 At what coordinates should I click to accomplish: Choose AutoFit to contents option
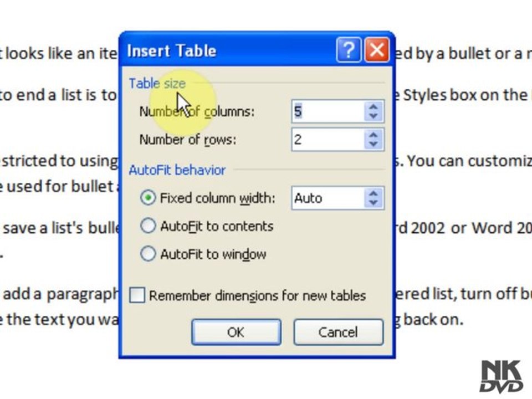click(x=148, y=226)
